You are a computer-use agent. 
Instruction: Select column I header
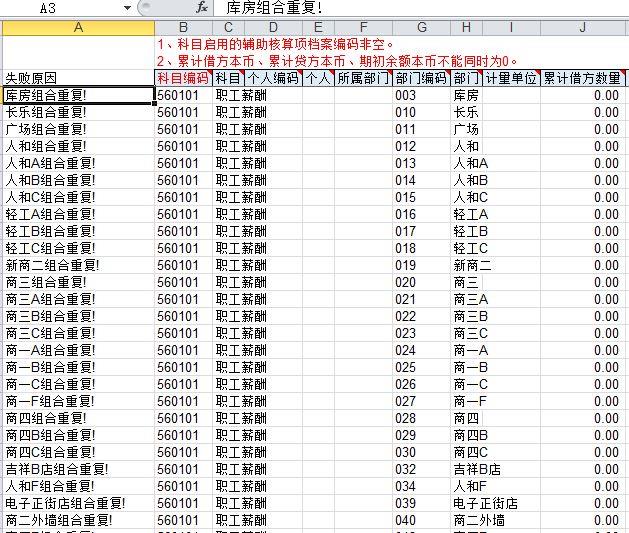point(511,27)
